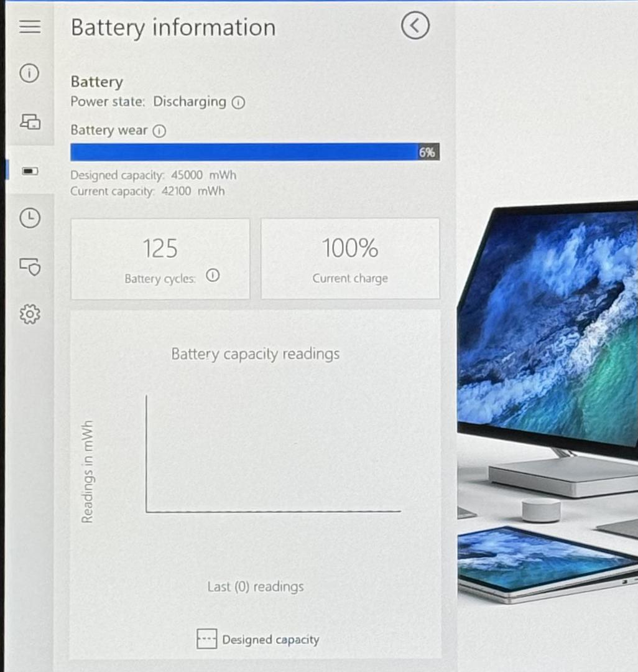Select the 125 Battery cycles tile

point(160,258)
